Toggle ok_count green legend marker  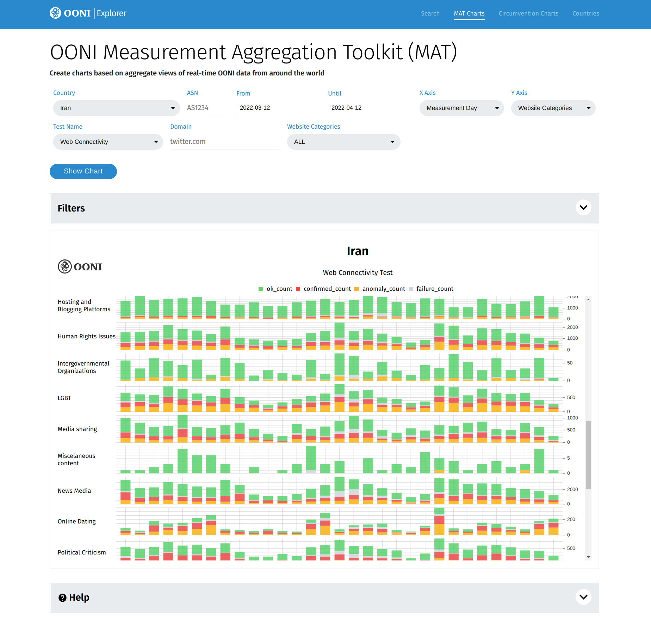coord(261,289)
